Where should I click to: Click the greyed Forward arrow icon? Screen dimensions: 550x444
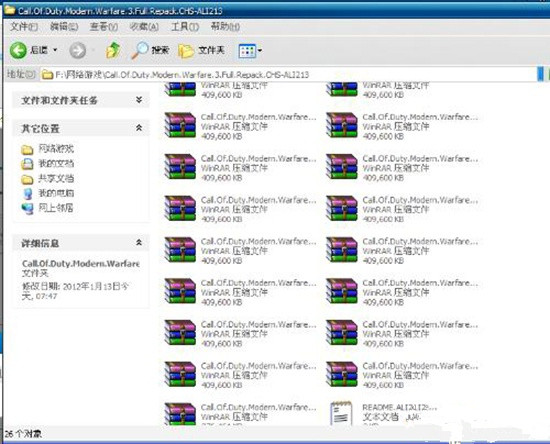(x=78, y=51)
